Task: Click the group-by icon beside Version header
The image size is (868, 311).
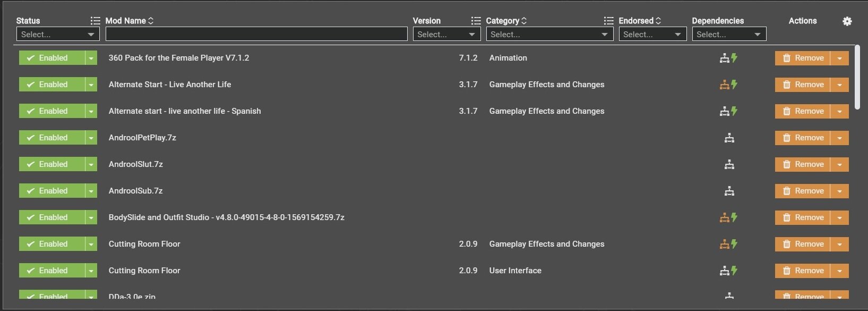Action: tap(476, 21)
